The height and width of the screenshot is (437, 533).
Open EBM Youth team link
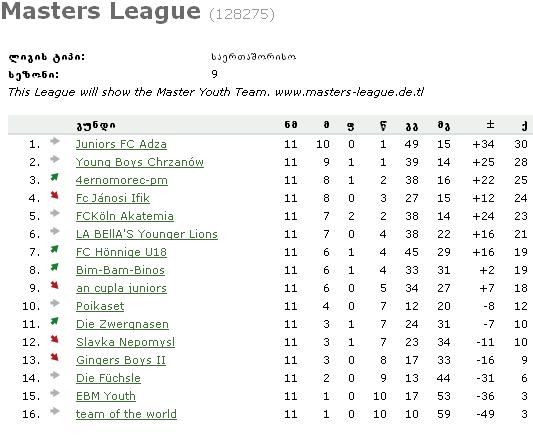click(106, 396)
